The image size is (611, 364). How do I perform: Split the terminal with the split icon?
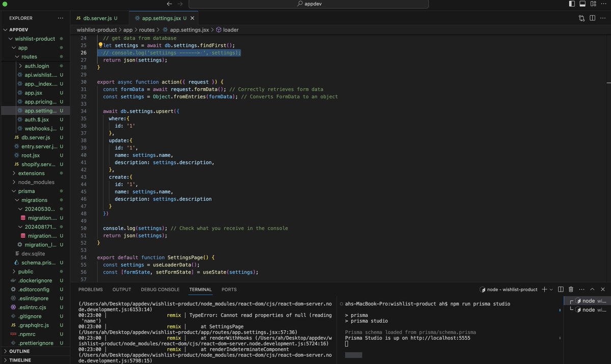pyautogui.click(x=561, y=289)
